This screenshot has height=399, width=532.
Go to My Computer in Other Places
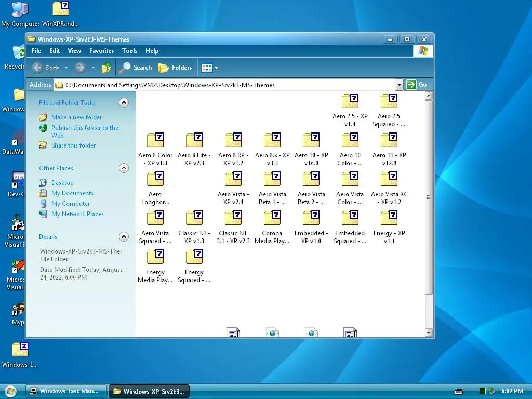(64, 204)
